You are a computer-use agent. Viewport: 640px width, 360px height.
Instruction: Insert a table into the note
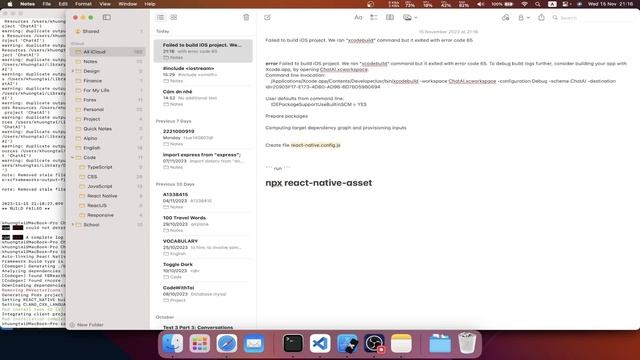pos(390,18)
